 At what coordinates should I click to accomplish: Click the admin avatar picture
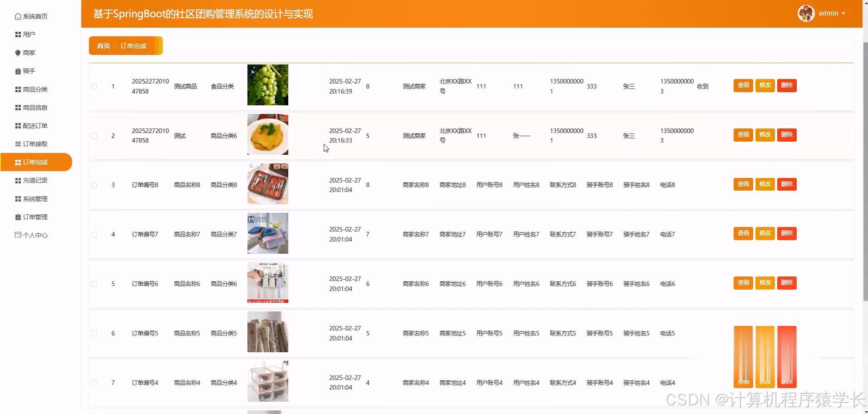click(806, 13)
